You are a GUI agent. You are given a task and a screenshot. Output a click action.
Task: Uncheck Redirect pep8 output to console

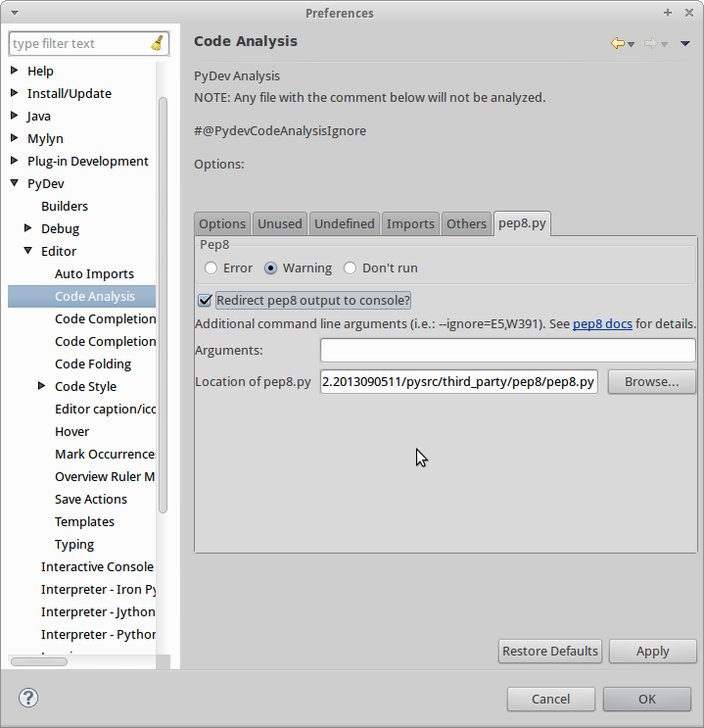[205, 301]
